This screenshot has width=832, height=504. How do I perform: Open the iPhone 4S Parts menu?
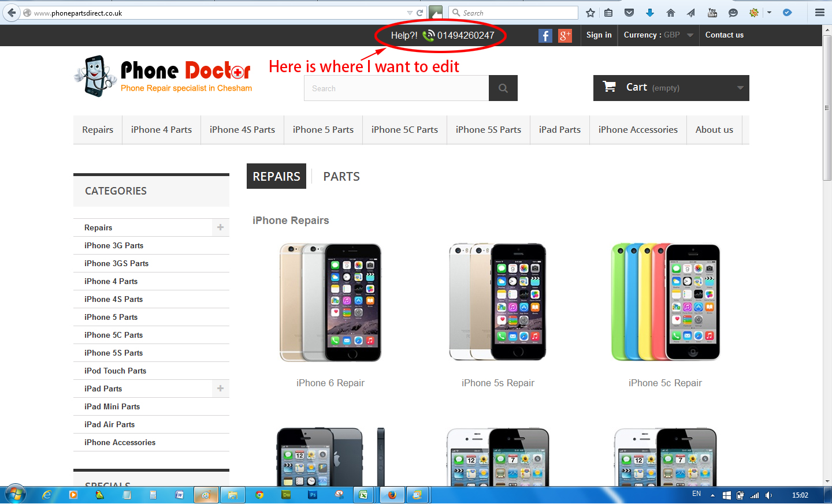[242, 130]
